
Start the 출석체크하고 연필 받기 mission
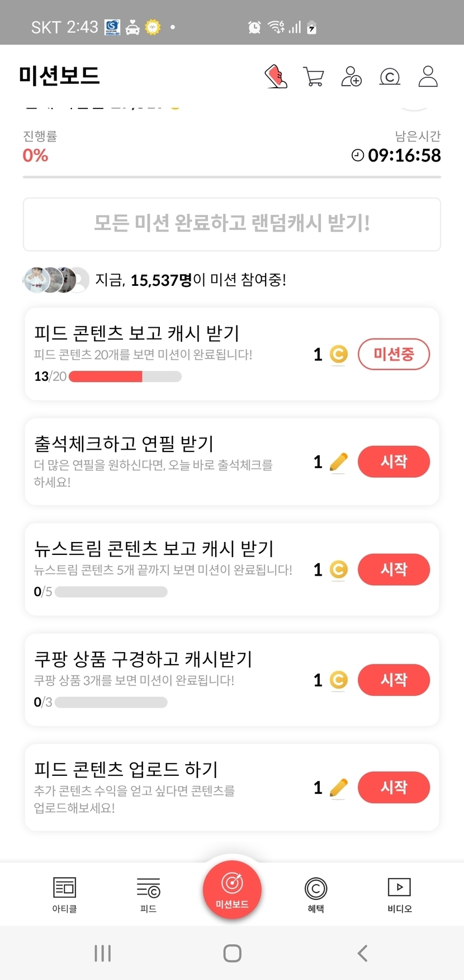click(x=394, y=462)
